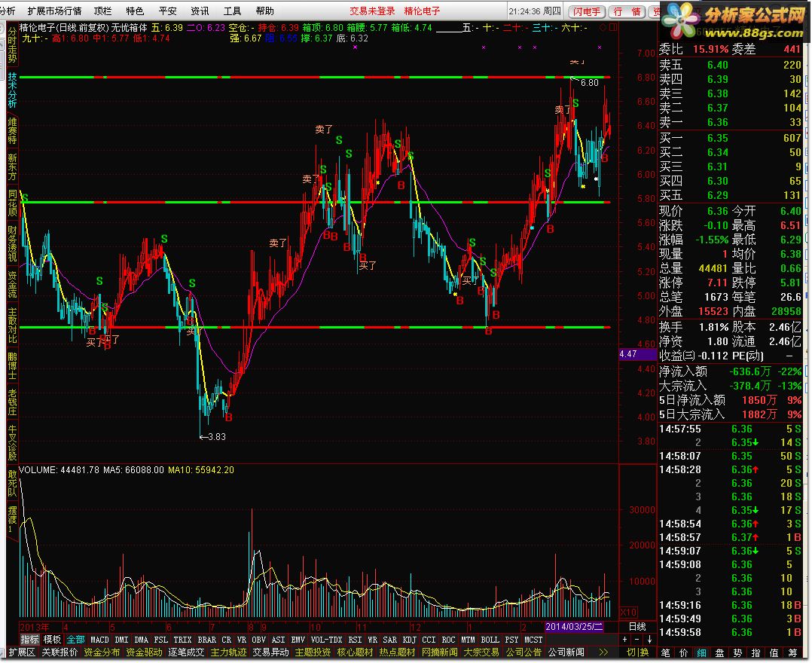This screenshot has width=812, height=663.
Task: Select the 价 tab in quote panel
Action: point(684,652)
